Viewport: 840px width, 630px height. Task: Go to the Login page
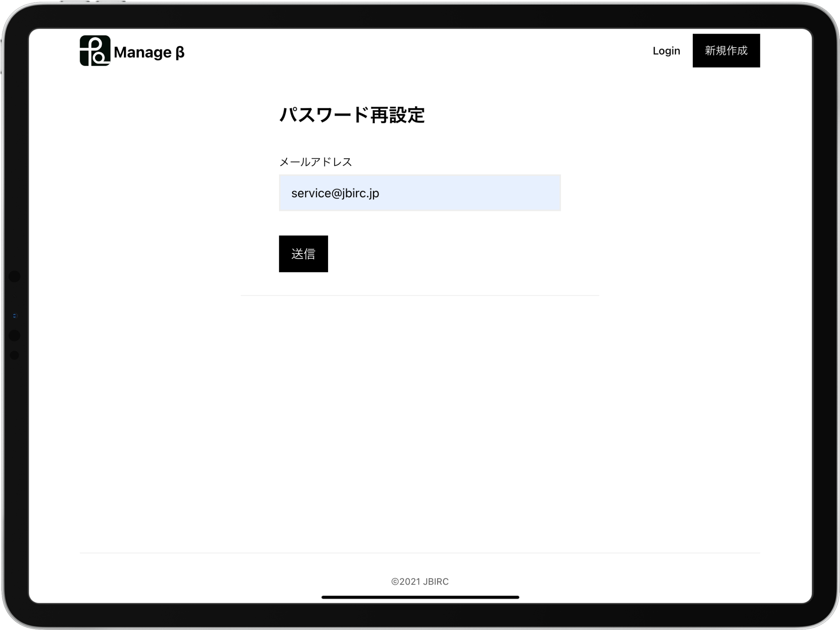[x=666, y=51]
